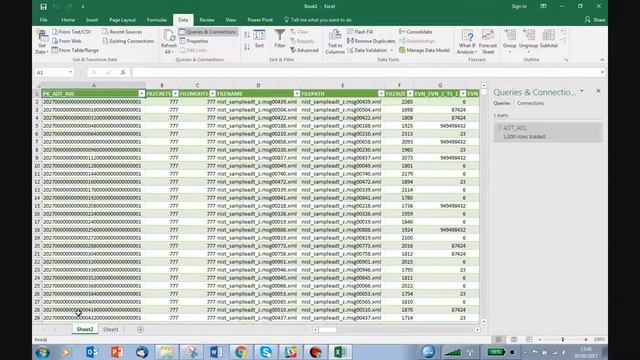The height and width of the screenshot is (360, 640).
Task: Open Recent Sources
Action: [122, 32]
